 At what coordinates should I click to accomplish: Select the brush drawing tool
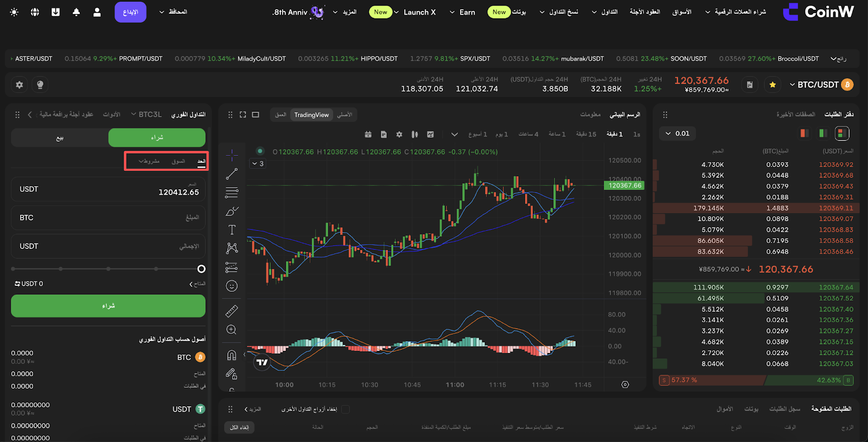point(232,211)
